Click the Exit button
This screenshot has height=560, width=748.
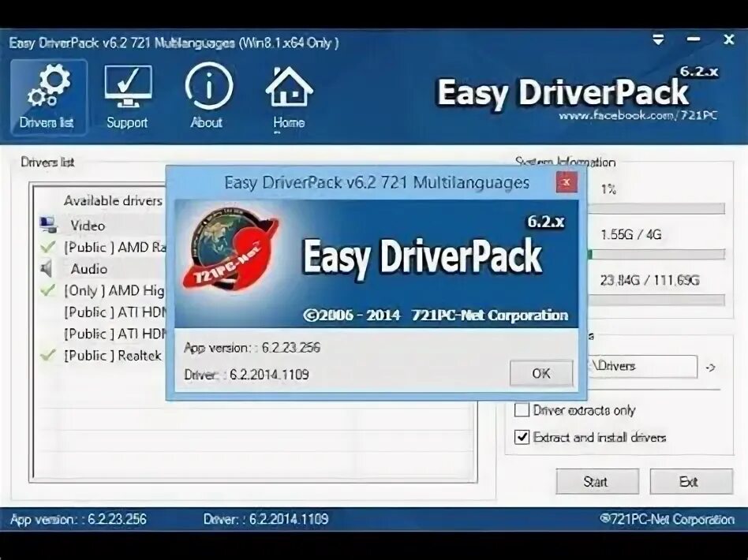click(x=690, y=481)
